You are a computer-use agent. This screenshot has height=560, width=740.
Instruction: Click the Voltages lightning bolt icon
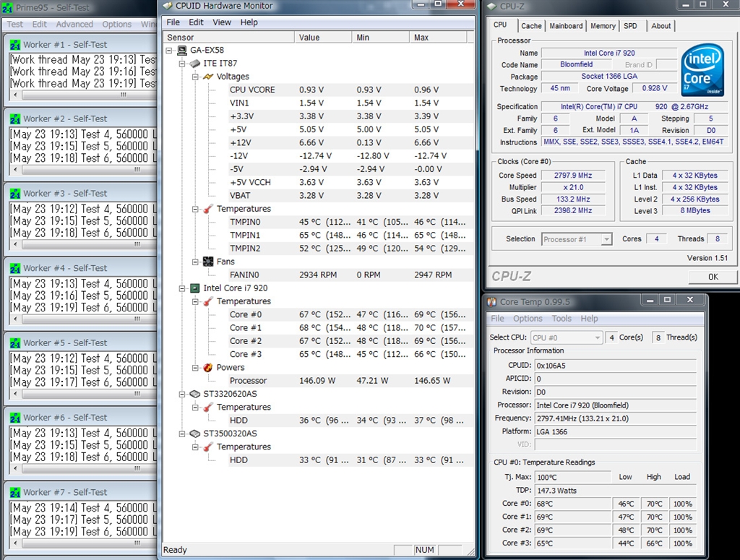[x=208, y=77]
